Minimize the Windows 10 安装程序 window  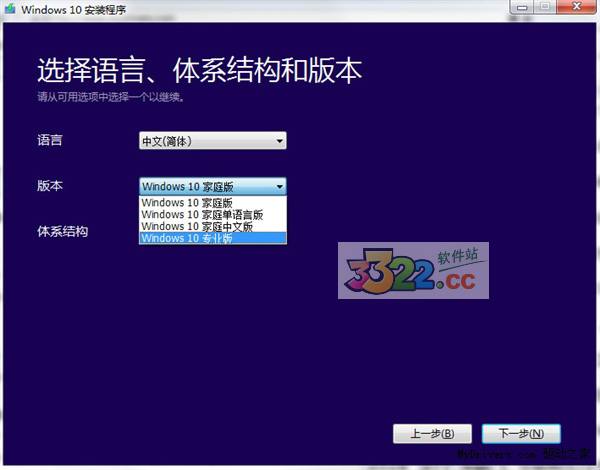pyautogui.click(x=522, y=7)
